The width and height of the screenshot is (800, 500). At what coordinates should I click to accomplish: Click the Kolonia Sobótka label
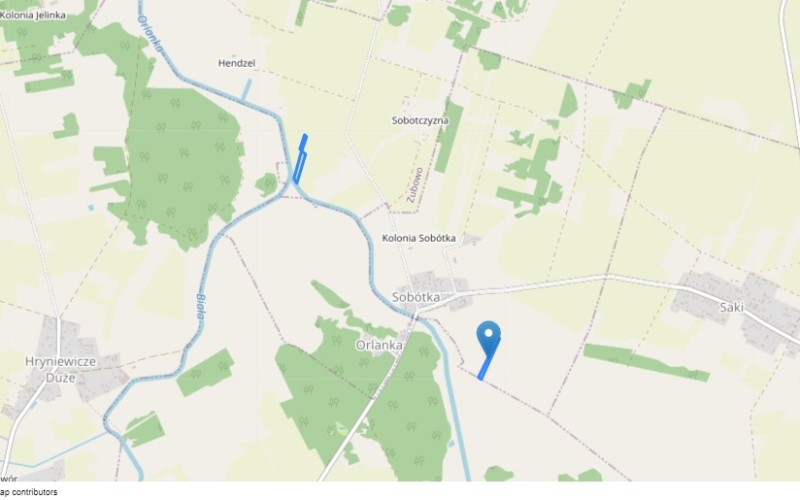[419, 238]
